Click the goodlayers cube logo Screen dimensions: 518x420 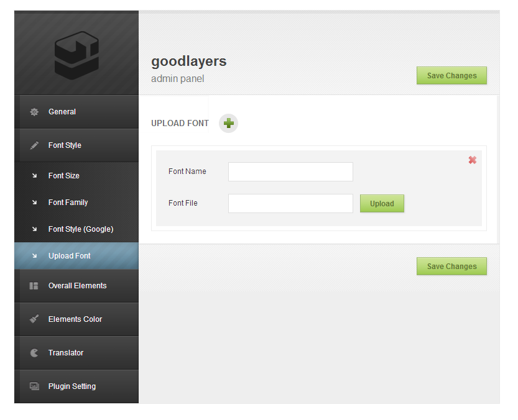click(x=76, y=55)
